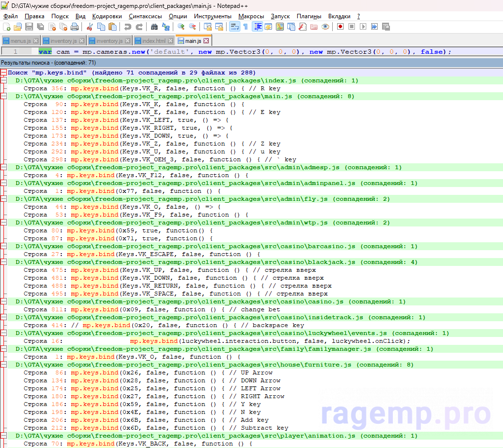Click editor line 1 with mp.cameras.new
503x448 pixels.
click(x=245, y=52)
